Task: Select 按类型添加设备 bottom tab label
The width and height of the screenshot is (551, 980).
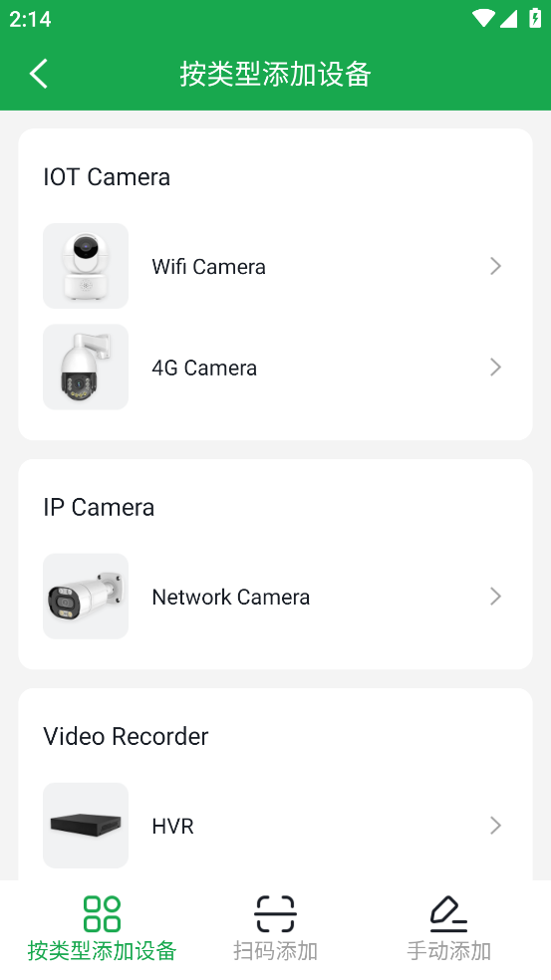Action: (102, 951)
